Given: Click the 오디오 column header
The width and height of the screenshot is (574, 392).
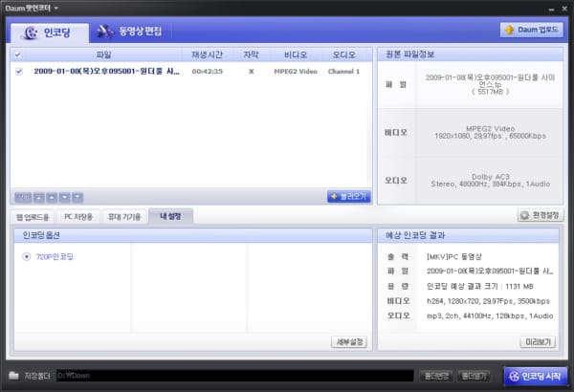Looking at the screenshot, I should [343, 54].
